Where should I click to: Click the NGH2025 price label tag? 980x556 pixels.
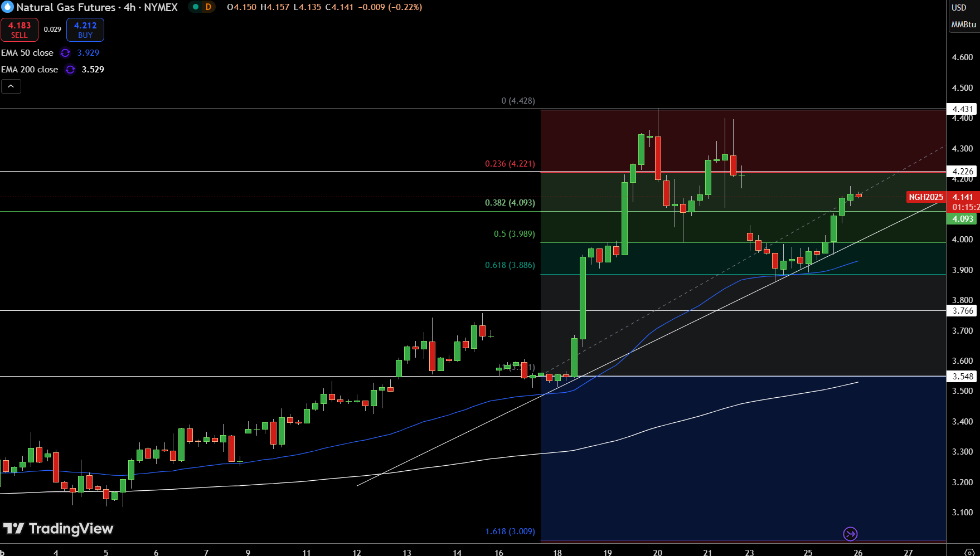[x=926, y=197]
